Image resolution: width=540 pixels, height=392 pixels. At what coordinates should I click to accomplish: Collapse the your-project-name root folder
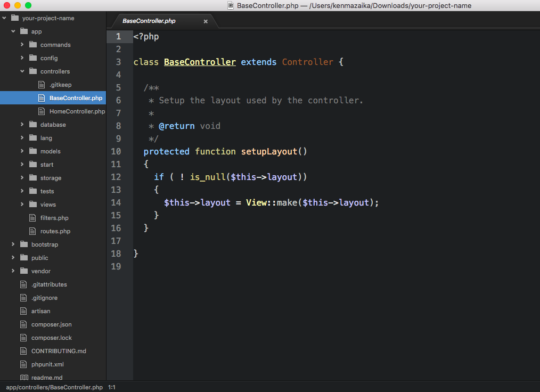(4, 18)
